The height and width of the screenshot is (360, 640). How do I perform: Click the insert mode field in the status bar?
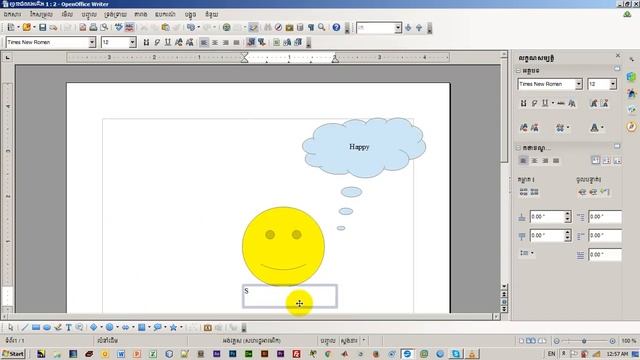click(x=328, y=340)
